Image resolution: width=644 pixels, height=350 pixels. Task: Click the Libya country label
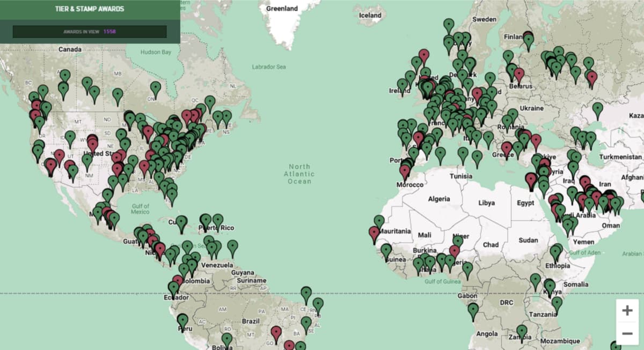(487, 203)
